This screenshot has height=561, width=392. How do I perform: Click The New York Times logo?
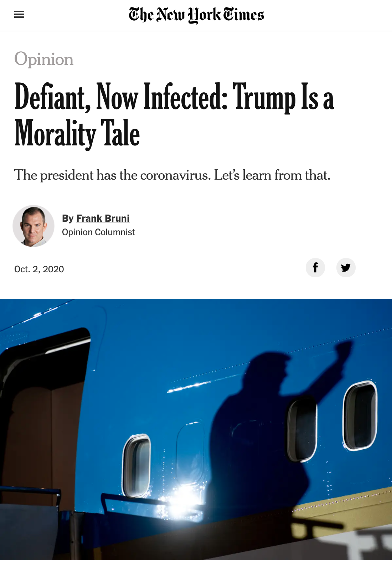coord(196,15)
